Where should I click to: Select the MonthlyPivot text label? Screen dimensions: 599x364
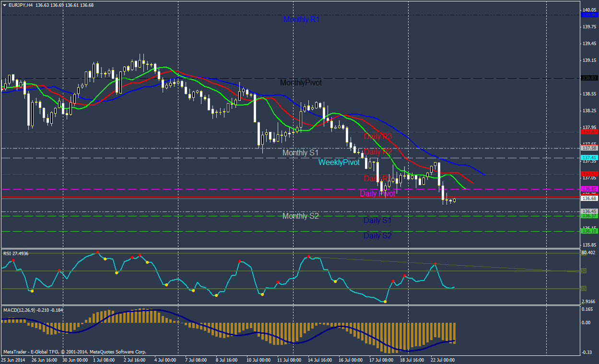click(x=301, y=83)
